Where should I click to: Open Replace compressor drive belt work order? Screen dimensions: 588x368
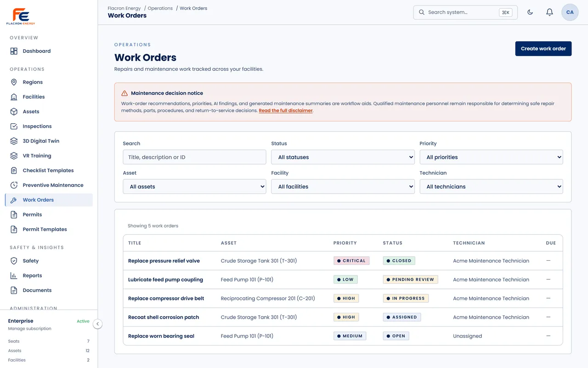166,299
